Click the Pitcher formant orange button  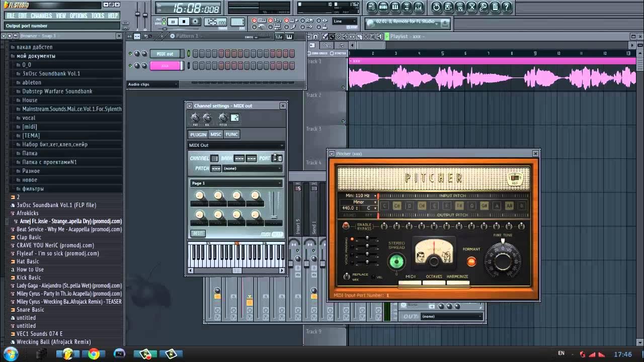(x=471, y=261)
